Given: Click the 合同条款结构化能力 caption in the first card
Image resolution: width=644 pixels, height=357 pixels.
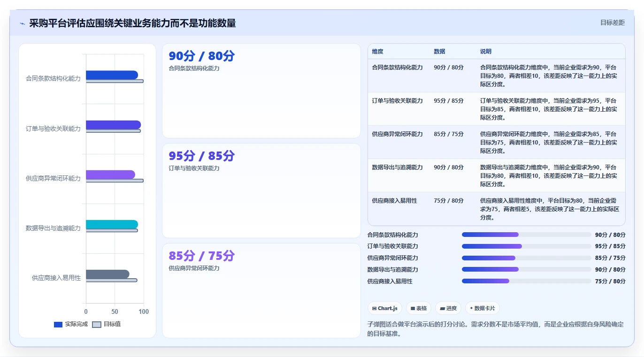Looking at the screenshot, I should 194,68.
